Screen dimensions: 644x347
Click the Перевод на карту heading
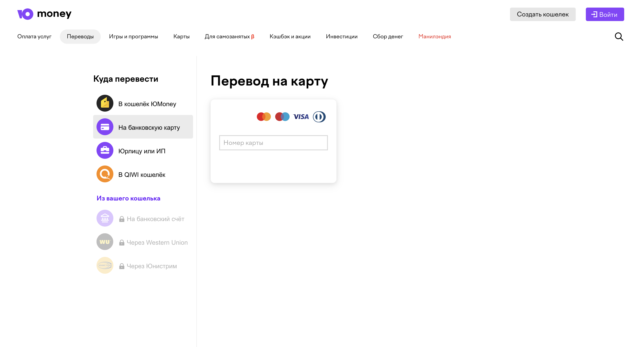(x=269, y=81)
